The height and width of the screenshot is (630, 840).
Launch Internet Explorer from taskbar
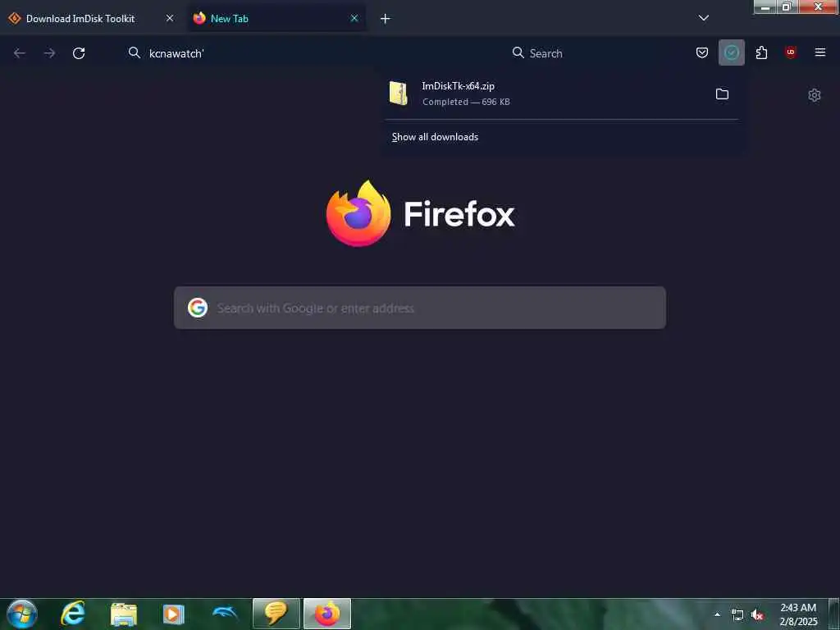coord(73,614)
